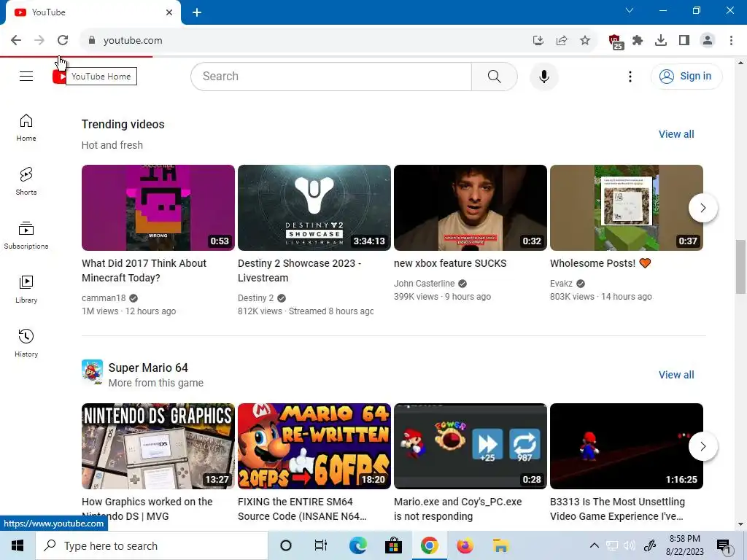This screenshot has height=560, width=747.
Task: Open Chrome three-dot menu
Action: (x=731, y=41)
